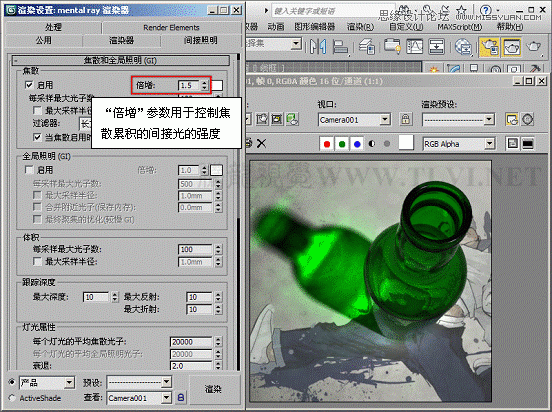Open render setup icon beside render preset
Screen dimensions: 552x412
(511, 119)
